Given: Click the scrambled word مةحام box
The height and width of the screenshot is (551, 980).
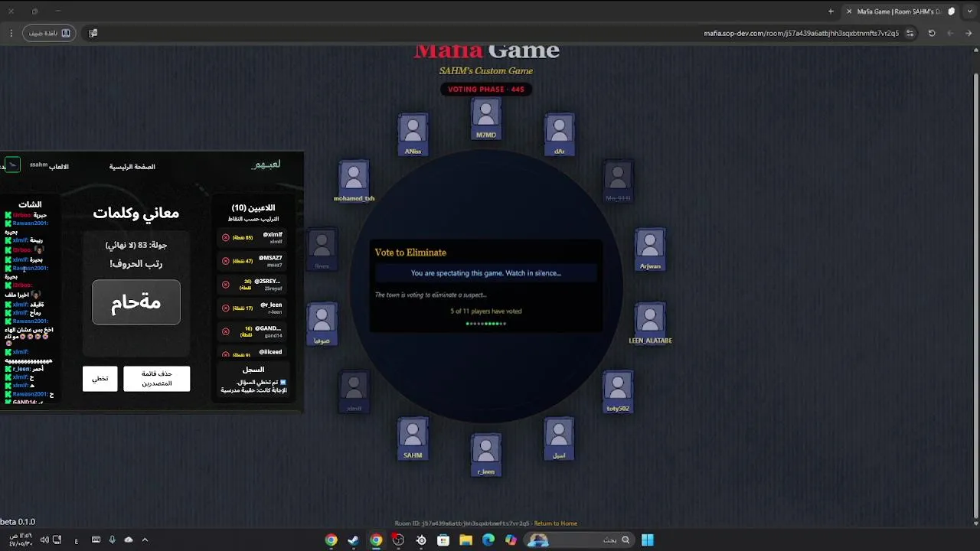Looking at the screenshot, I should click(136, 302).
